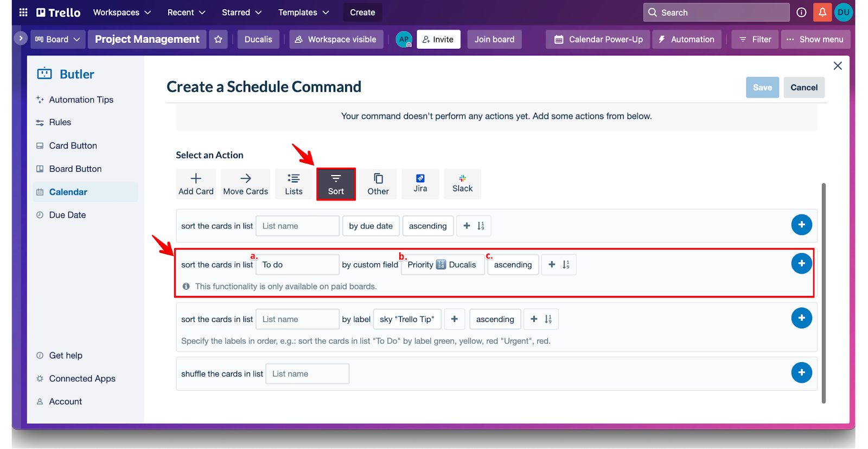Open the notifications bell
Screen dimensions: 868x449
click(x=822, y=12)
